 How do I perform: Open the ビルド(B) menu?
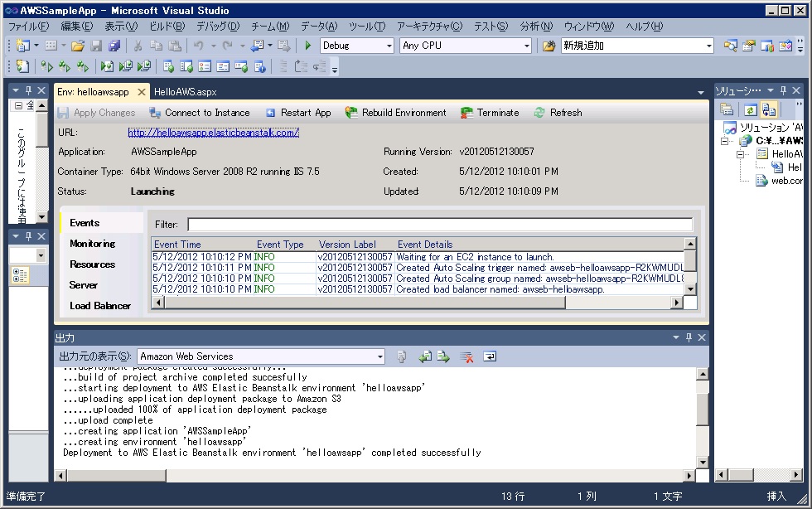click(x=167, y=27)
